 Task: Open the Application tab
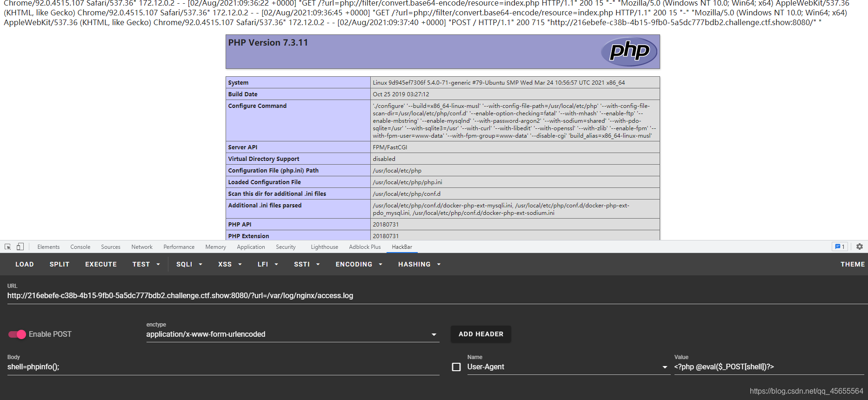click(251, 247)
